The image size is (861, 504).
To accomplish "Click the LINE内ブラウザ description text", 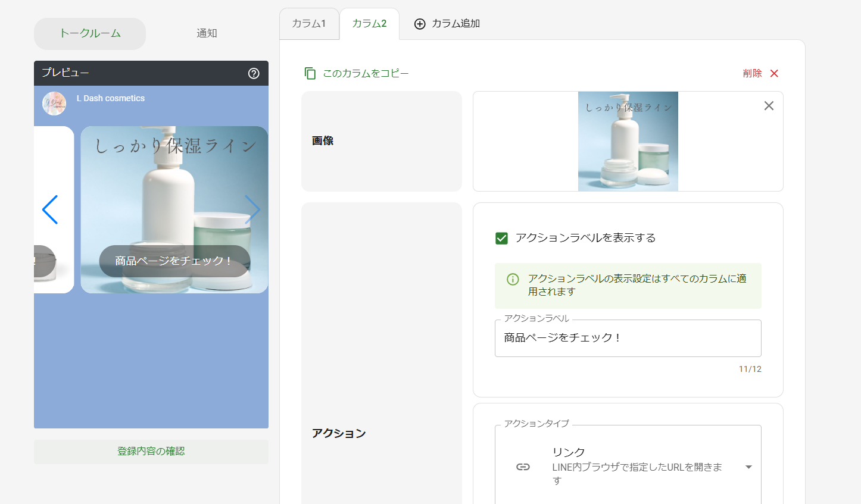I will [x=637, y=474].
